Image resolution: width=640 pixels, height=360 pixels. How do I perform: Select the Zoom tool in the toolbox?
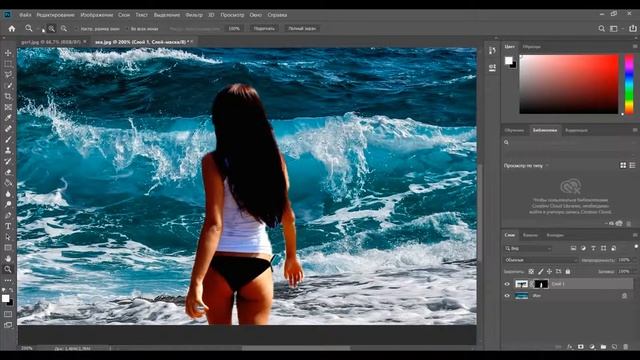tap(8, 269)
